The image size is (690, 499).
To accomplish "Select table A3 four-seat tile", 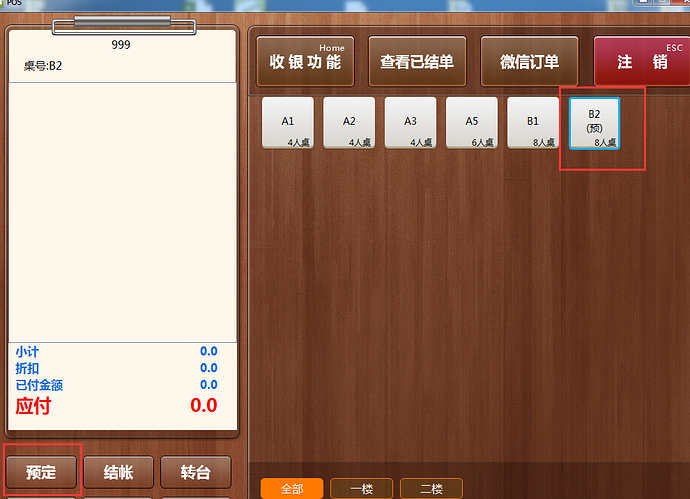I will 411,123.
